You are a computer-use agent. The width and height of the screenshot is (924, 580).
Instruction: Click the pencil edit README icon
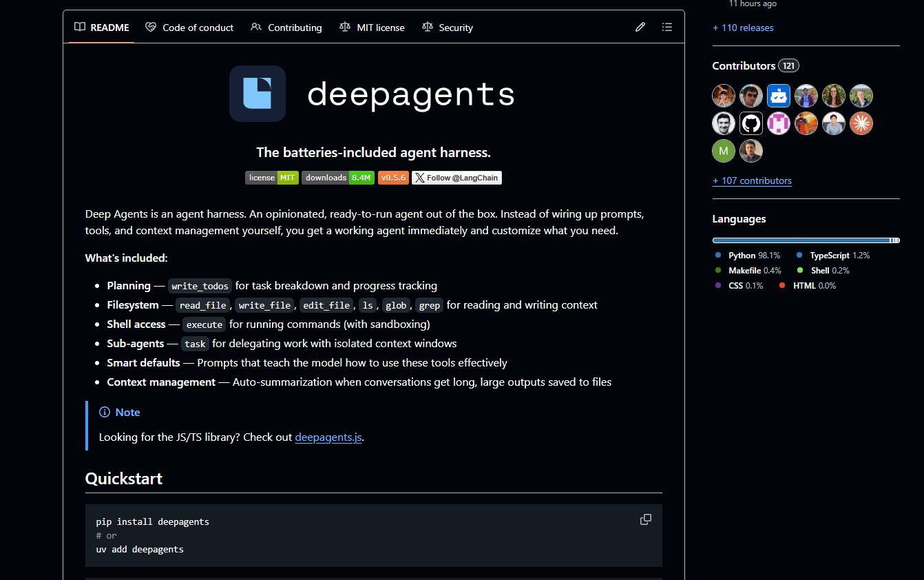pos(640,27)
